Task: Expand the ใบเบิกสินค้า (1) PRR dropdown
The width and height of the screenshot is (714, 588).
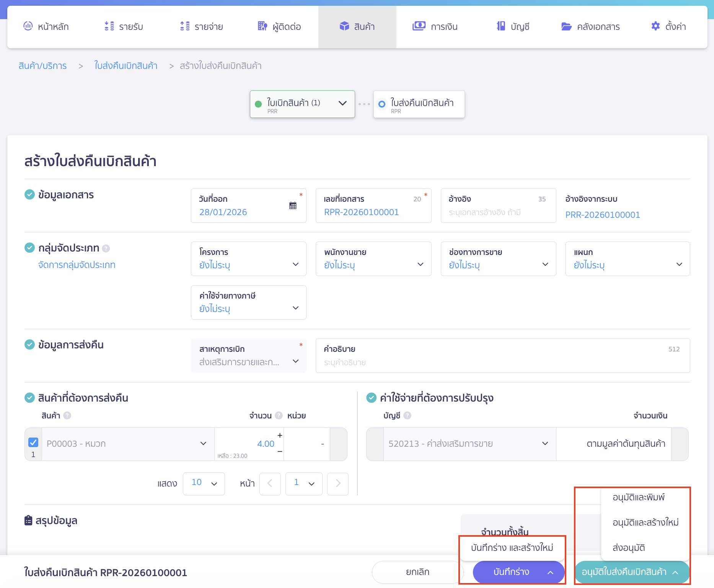Action: pyautogui.click(x=342, y=103)
